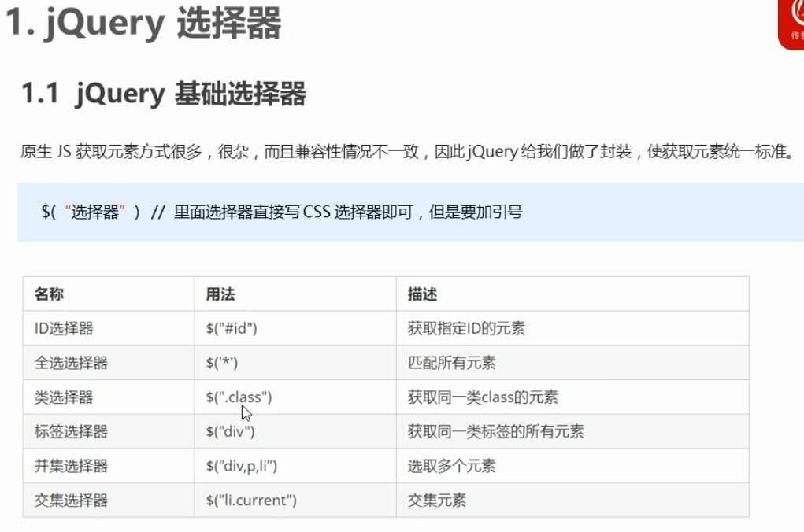Image resolution: width=804 pixels, height=532 pixels.
Task: Click the heading "1. jQuery 选择器"
Action: click(143, 23)
